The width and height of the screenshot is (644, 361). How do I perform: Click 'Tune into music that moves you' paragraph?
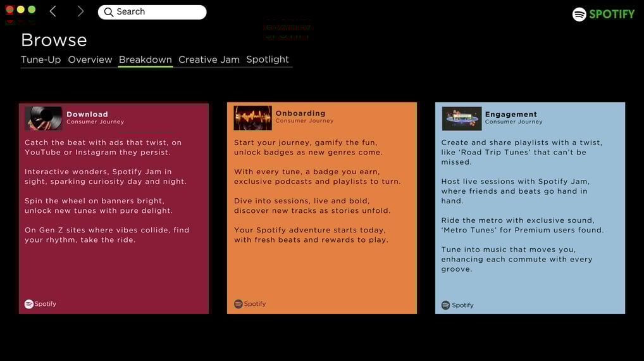(x=517, y=259)
